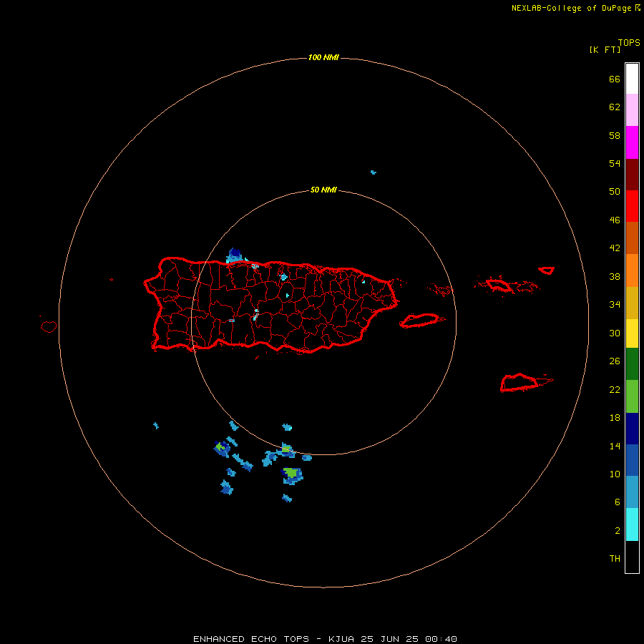Click the 'ENHANCED ECHO TOPS' caption text
Image resolution: width=644 pixels, height=644 pixels.
251,639
